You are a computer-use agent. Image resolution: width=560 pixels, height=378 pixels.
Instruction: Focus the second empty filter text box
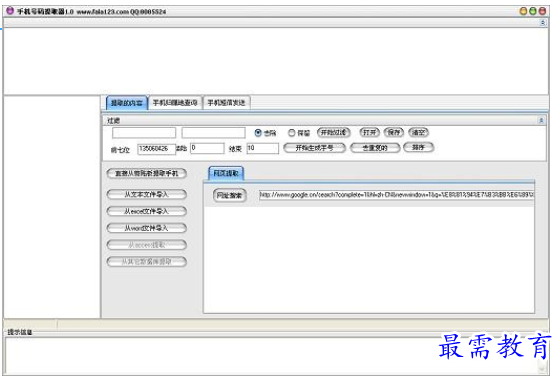point(213,133)
